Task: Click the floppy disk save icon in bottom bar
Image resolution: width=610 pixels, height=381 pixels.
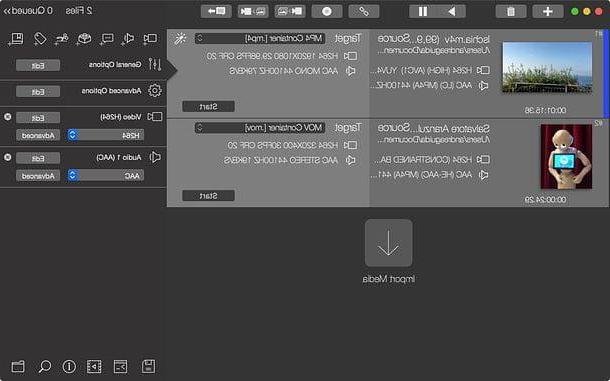Action: (148, 366)
